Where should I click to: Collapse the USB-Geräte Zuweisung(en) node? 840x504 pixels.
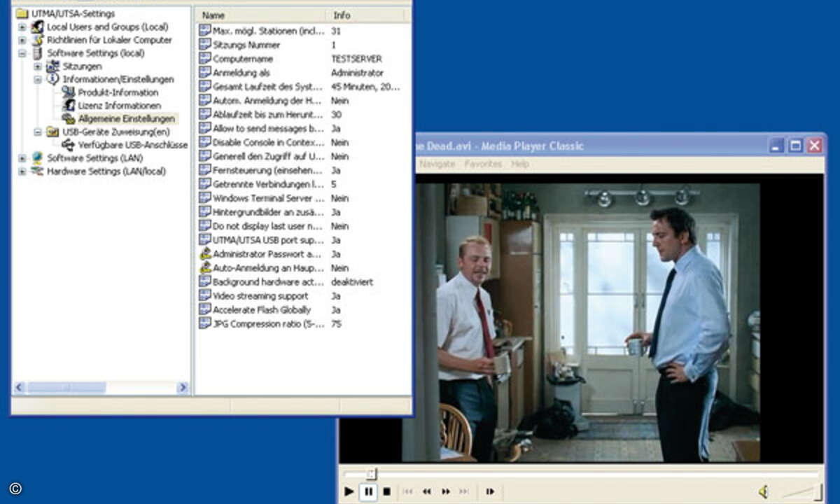(38, 132)
